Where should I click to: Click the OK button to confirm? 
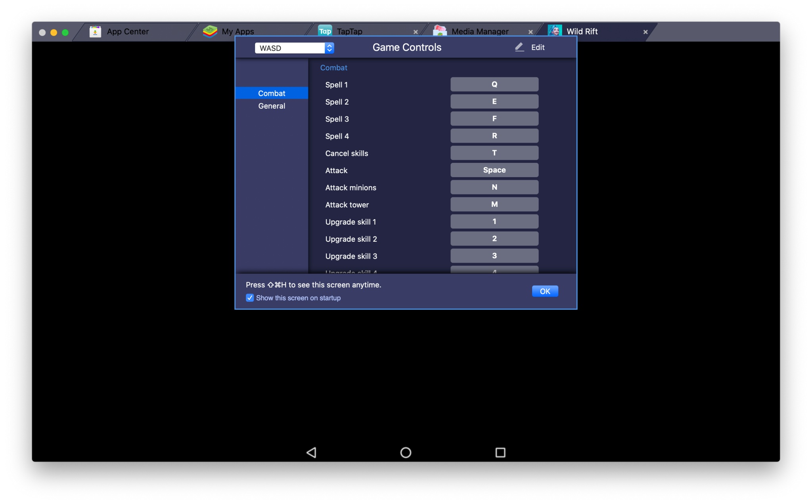click(545, 291)
